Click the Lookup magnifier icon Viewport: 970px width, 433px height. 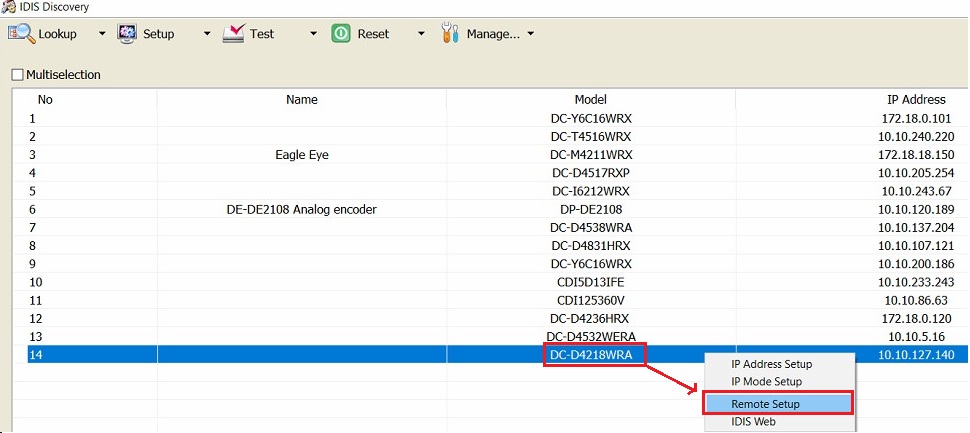(x=20, y=33)
